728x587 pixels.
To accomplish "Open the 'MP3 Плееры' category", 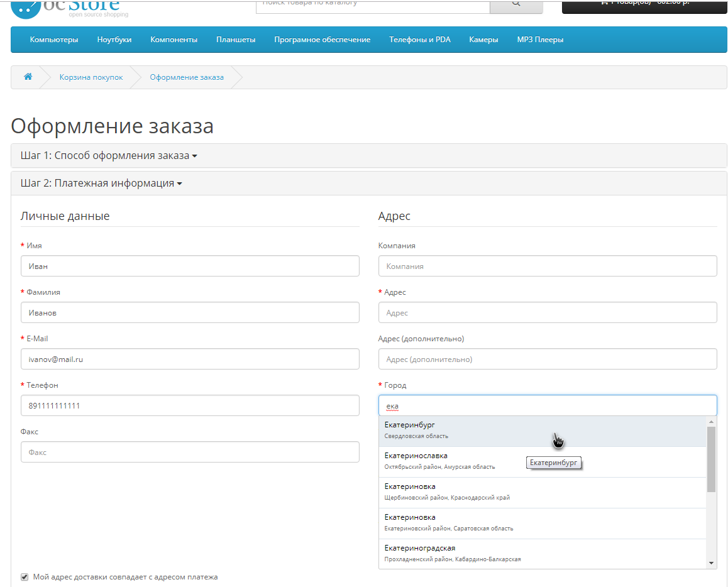I will [539, 39].
